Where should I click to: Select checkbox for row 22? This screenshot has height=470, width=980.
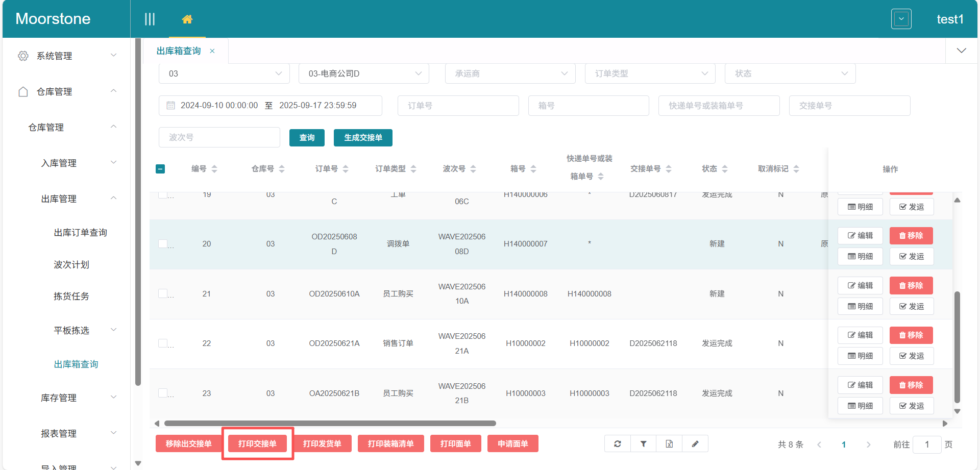[x=163, y=343]
